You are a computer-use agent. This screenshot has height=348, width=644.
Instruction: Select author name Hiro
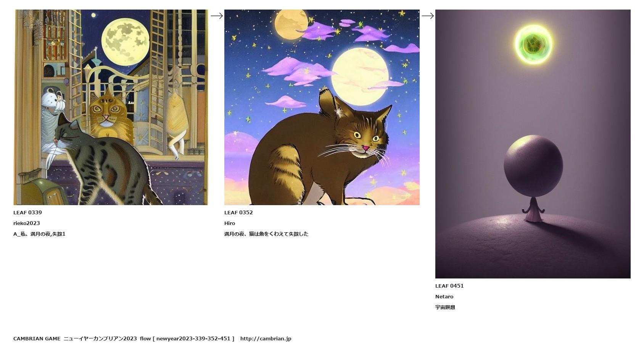point(230,223)
